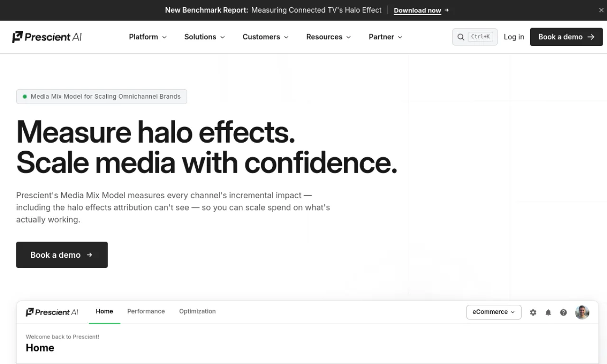607x364 pixels.
Task: Click the 'Measure halo effects.' headline
Action: [x=156, y=131]
